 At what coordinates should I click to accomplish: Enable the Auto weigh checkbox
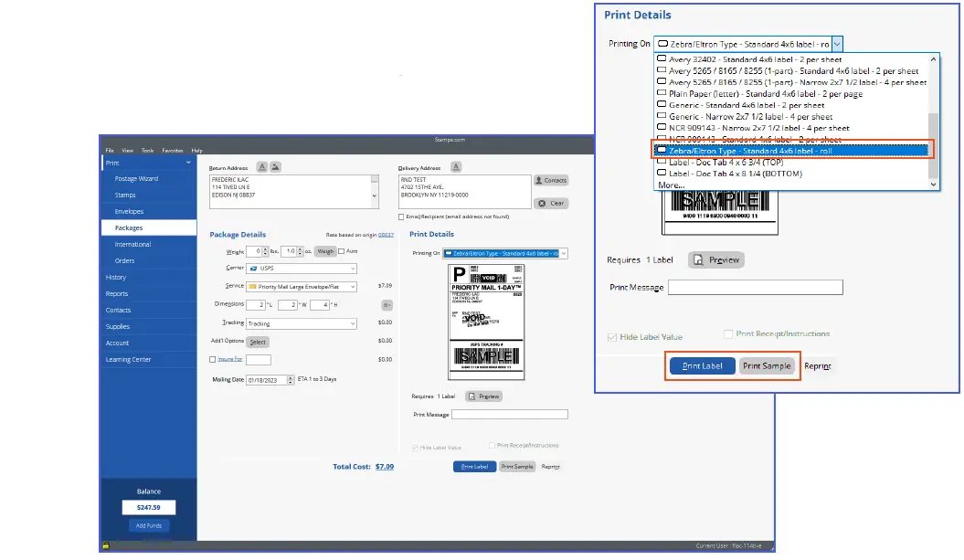[x=341, y=251]
